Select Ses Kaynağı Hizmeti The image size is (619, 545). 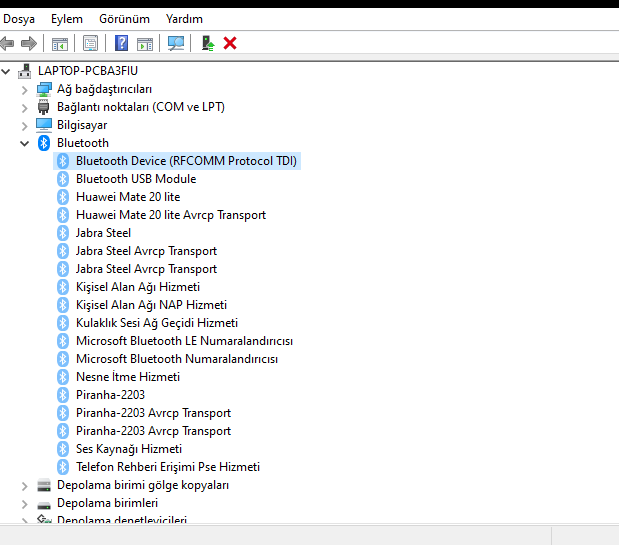coord(129,449)
